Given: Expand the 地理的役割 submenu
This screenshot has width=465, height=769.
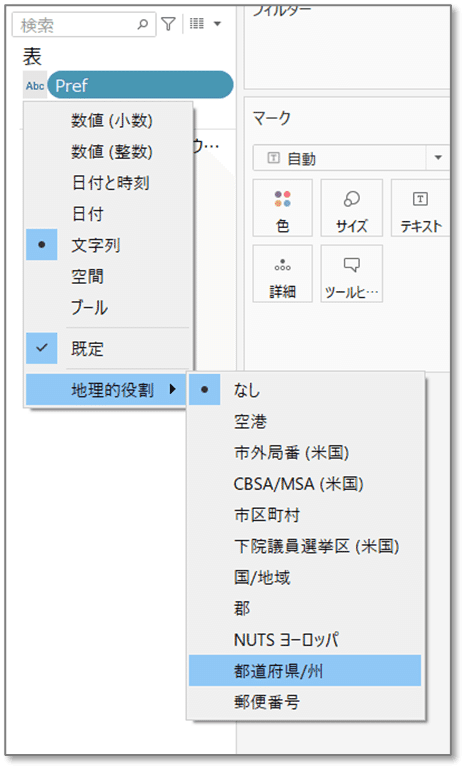Looking at the screenshot, I should click(106, 390).
